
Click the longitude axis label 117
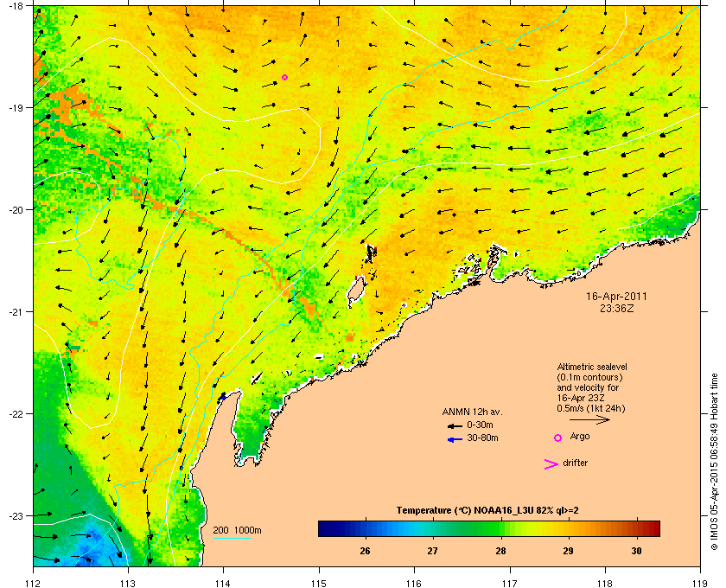tap(510, 582)
